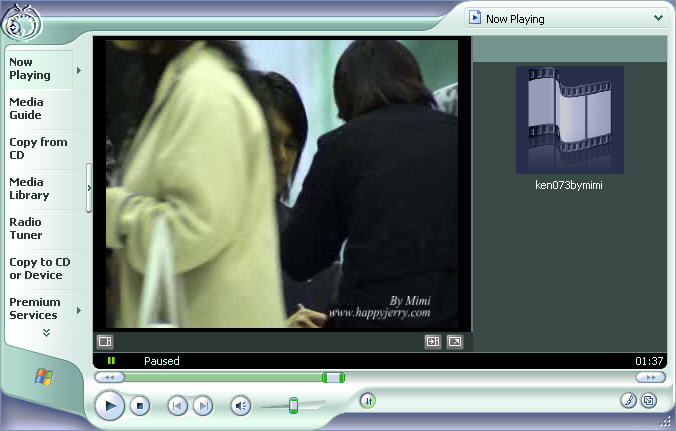Skip to previous track
The width and height of the screenshot is (676, 431).
point(177,406)
